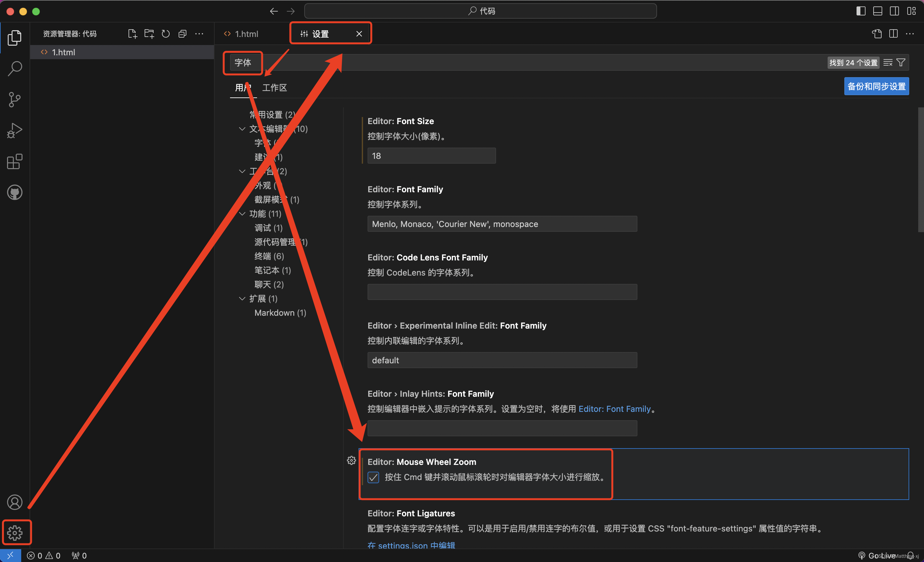Click the New File icon in explorer

[x=132, y=34]
